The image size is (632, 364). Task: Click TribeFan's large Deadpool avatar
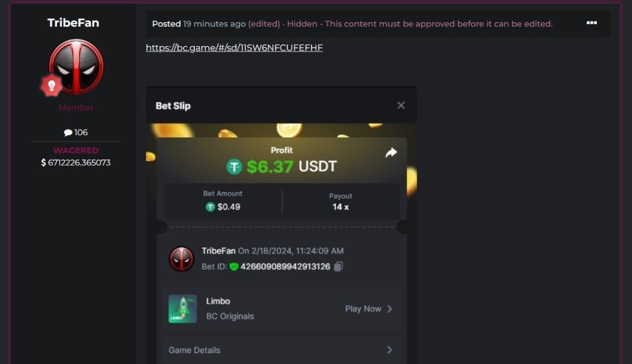pos(76,67)
